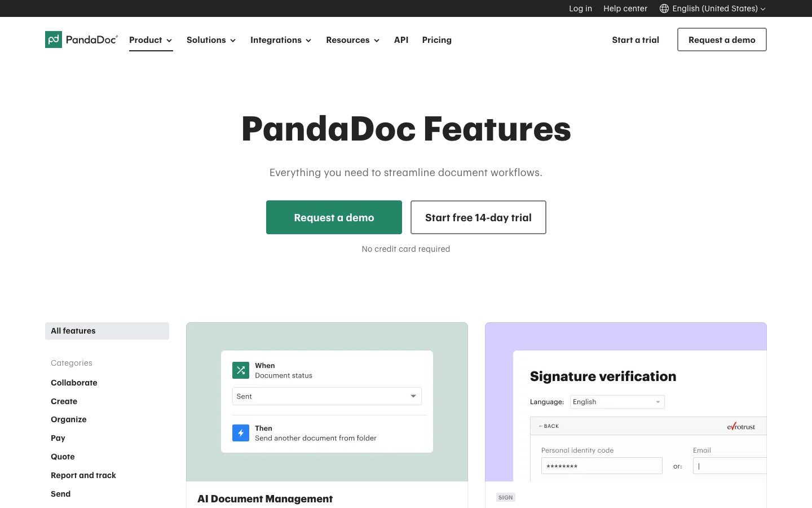Select the All features tab
The image size is (812, 508).
coord(73,331)
